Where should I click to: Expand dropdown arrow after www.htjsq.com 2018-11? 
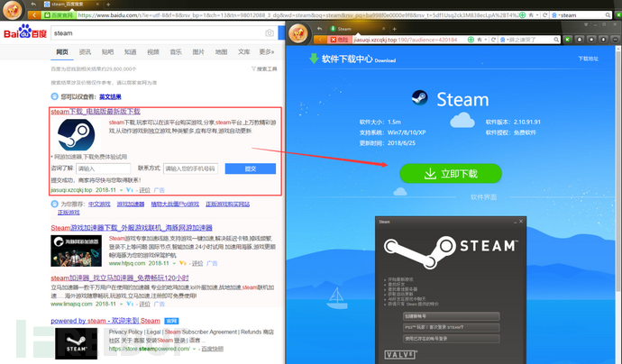[x=174, y=263]
